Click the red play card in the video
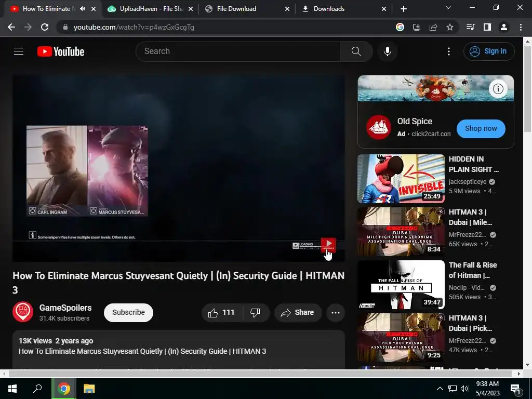The height and width of the screenshot is (399, 532). click(x=328, y=245)
